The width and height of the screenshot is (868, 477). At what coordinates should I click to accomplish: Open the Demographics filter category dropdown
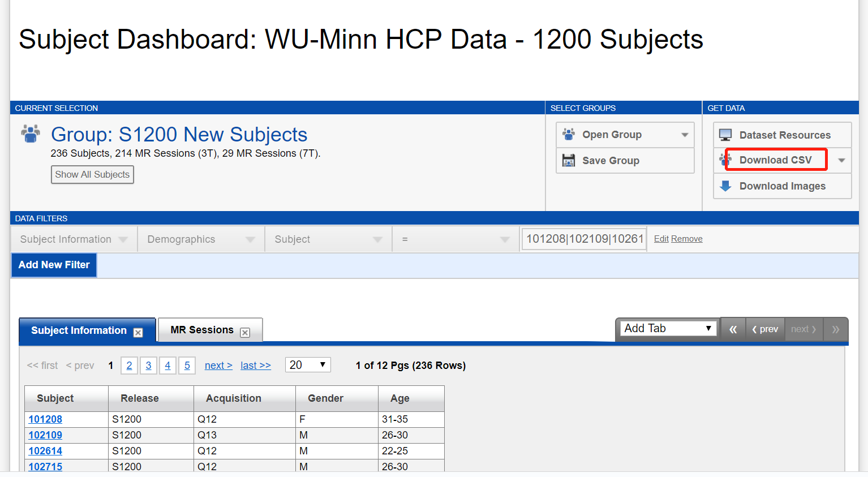[x=200, y=239]
